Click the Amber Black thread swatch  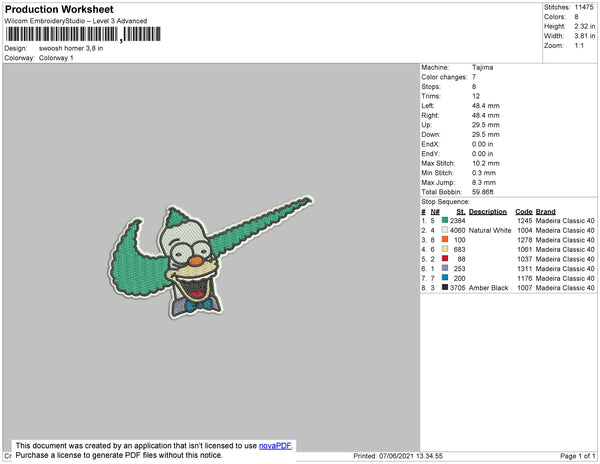pos(445,287)
